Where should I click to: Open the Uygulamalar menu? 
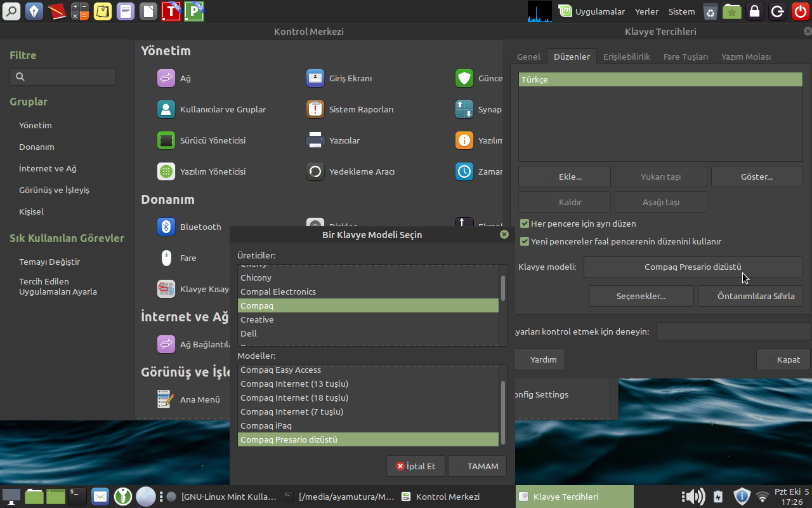tap(593, 11)
